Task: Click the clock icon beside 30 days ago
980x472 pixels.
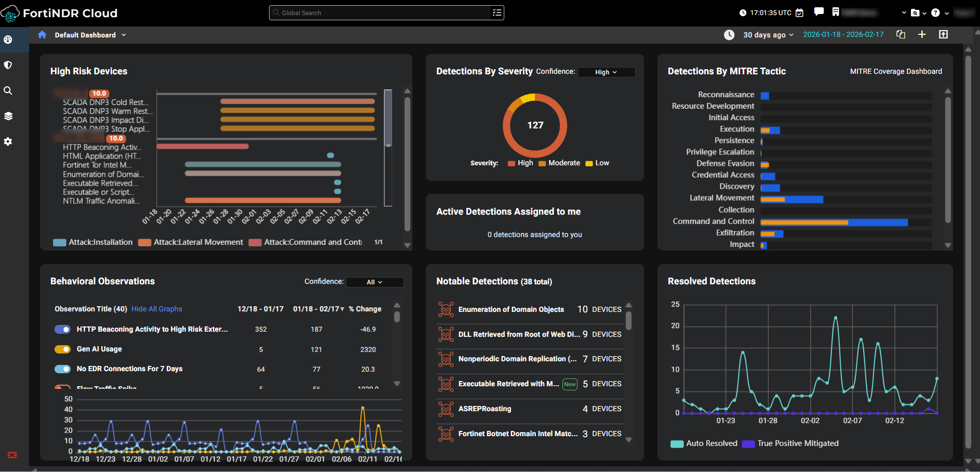Action: coord(729,35)
